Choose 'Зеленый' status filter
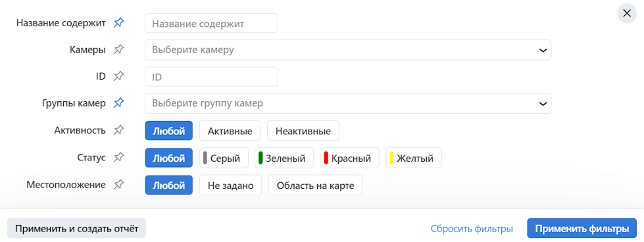Viewport: 644px width, 242px height. pos(284,158)
